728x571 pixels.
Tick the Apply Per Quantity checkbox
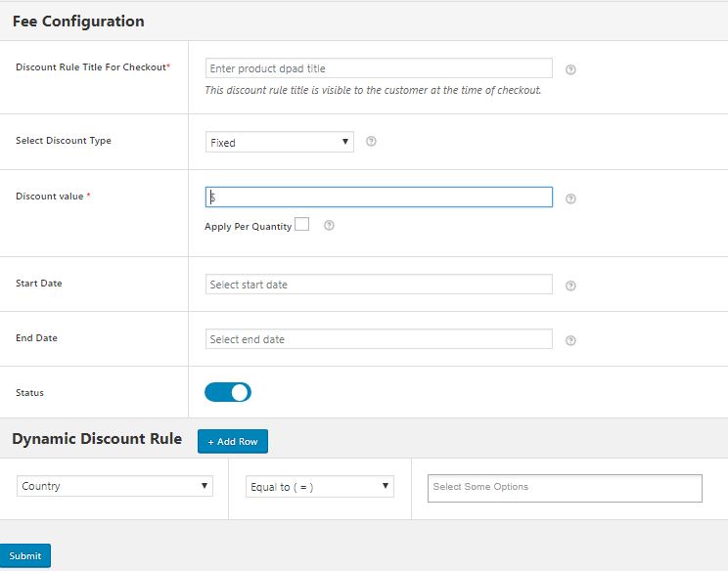pyautogui.click(x=301, y=224)
